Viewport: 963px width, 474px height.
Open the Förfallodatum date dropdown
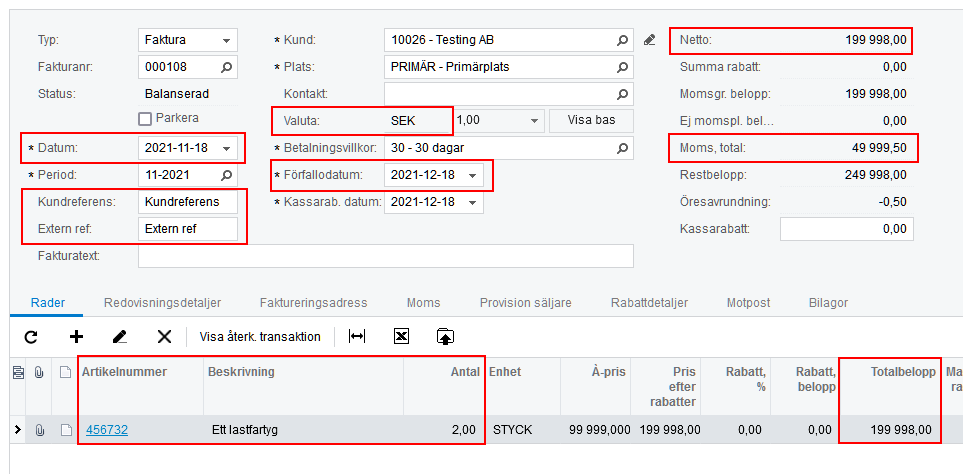pos(472,175)
